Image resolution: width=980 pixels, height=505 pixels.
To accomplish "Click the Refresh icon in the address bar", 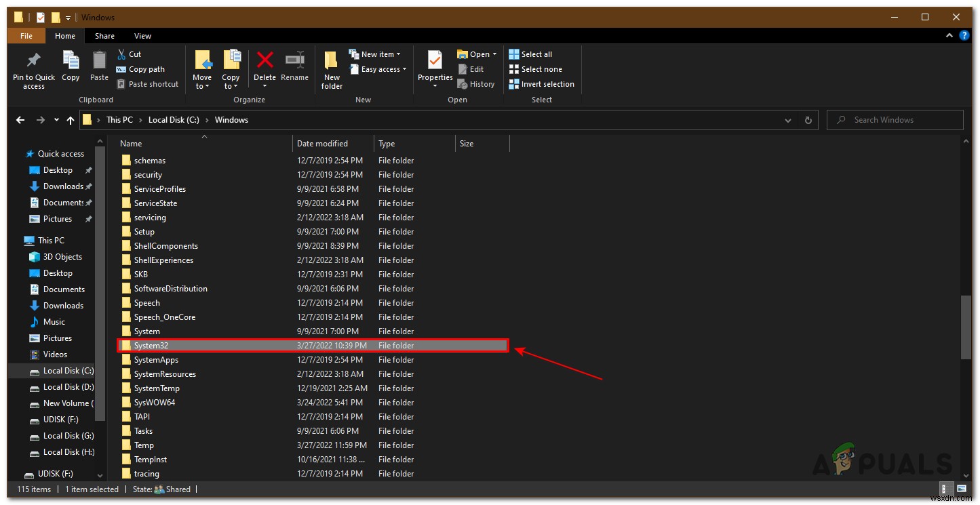I will 807,119.
